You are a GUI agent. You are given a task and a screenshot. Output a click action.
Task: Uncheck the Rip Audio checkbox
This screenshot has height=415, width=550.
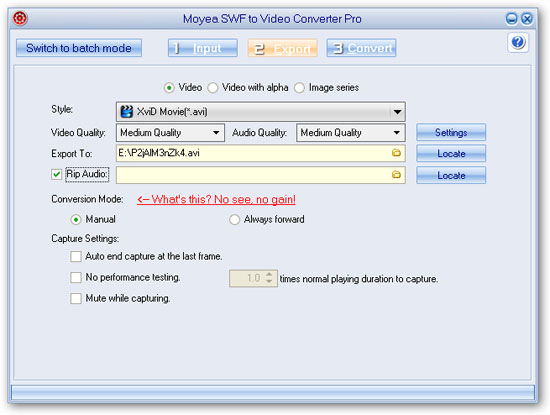[x=56, y=174]
